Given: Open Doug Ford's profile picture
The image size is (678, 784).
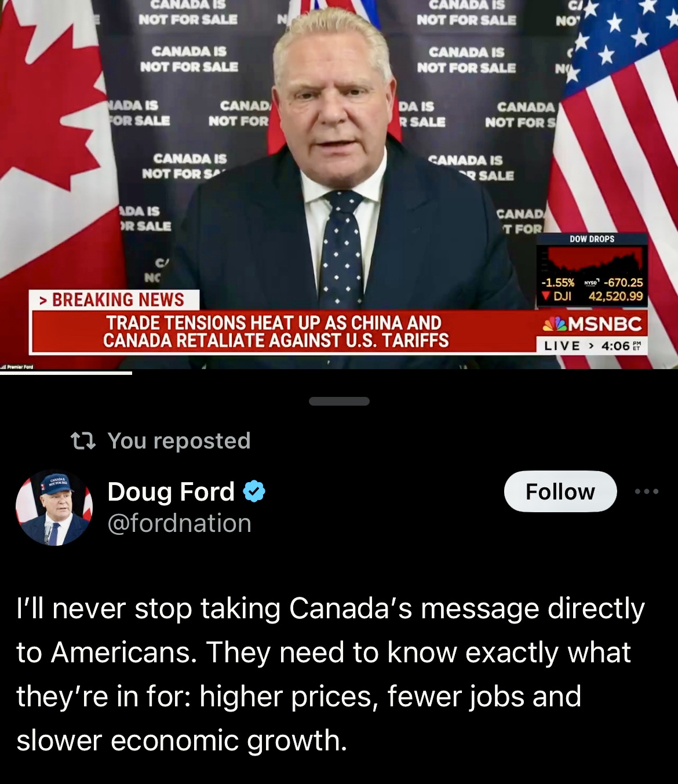Looking at the screenshot, I should [x=54, y=508].
